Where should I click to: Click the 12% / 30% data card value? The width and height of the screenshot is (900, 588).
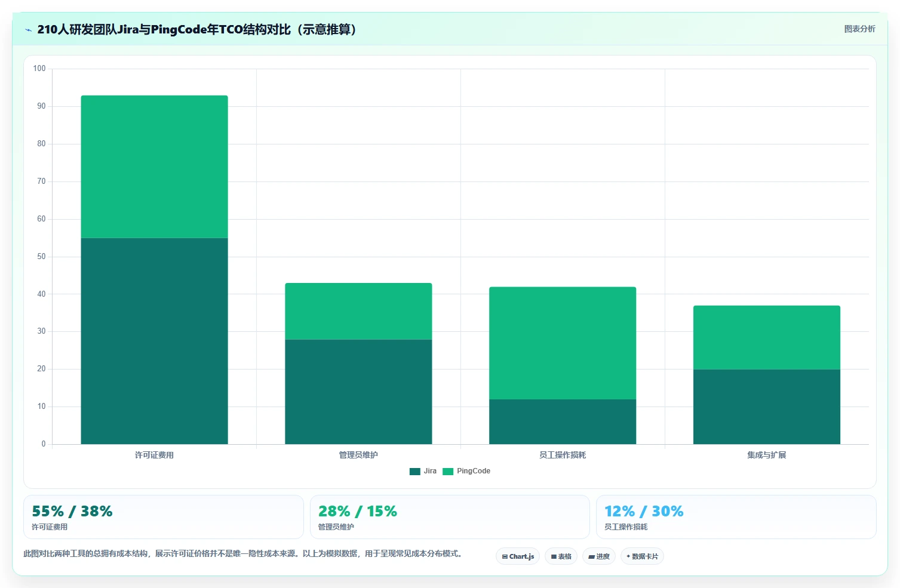[644, 512]
